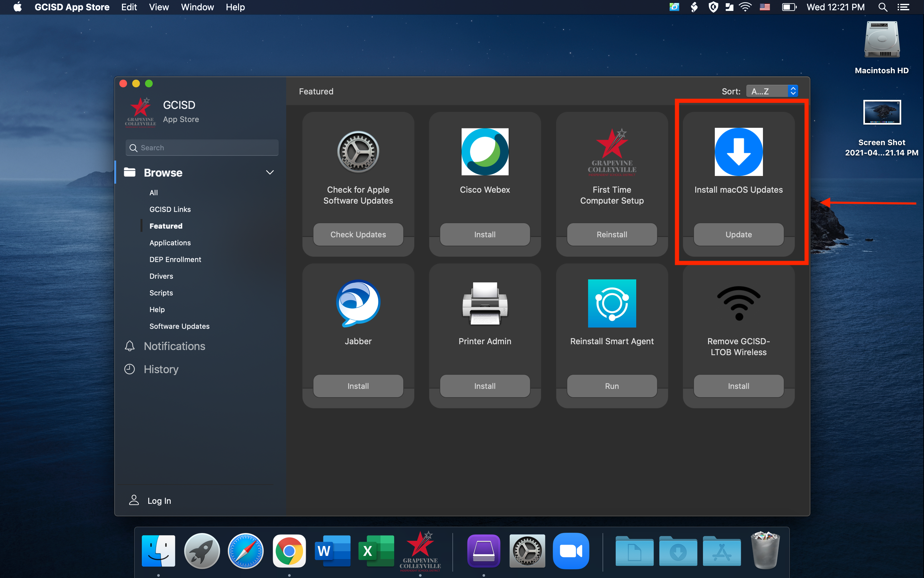
Task: Open Zoom from the Dock
Action: coord(571,551)
